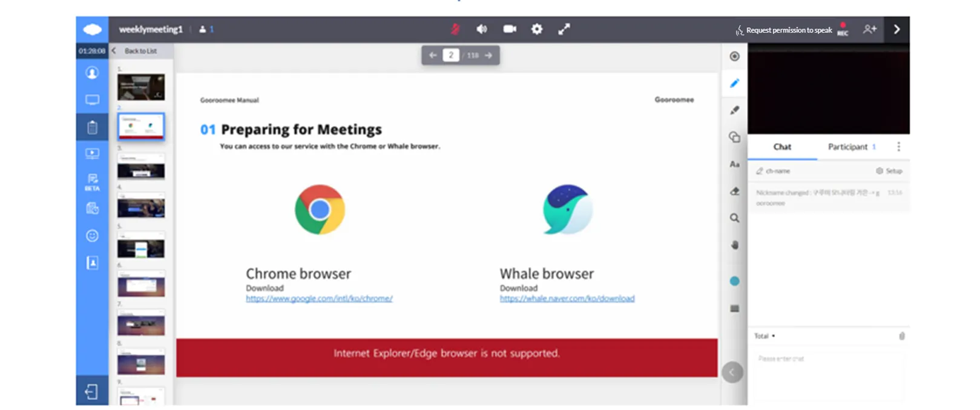Switch to the Chat tab

[x=782, y=147]
